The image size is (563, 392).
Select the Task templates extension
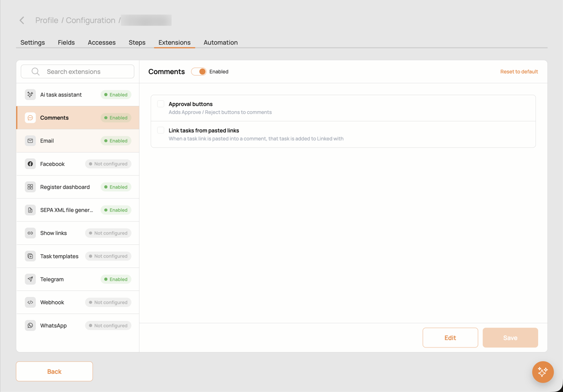point(78,256)
